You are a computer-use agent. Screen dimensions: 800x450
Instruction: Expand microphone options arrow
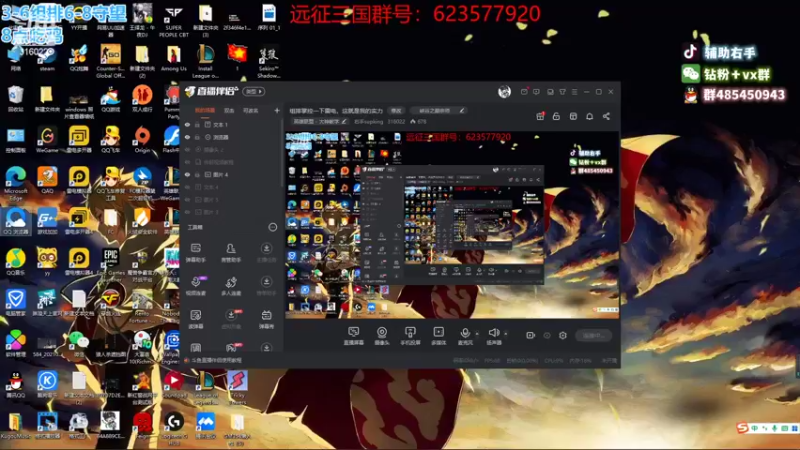[x=477, y=334]
